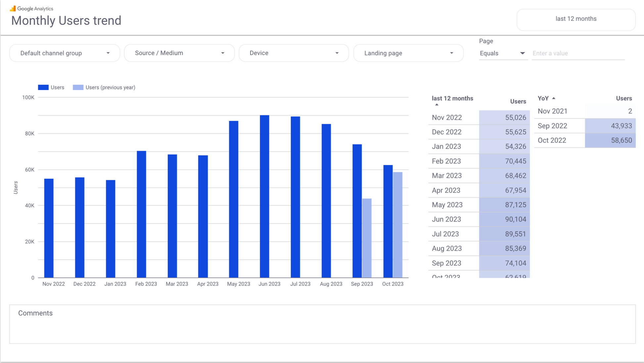The image size is (644, 363).
Task: Select the Oct 2023 previous year bar
Action: coord(398,225)
